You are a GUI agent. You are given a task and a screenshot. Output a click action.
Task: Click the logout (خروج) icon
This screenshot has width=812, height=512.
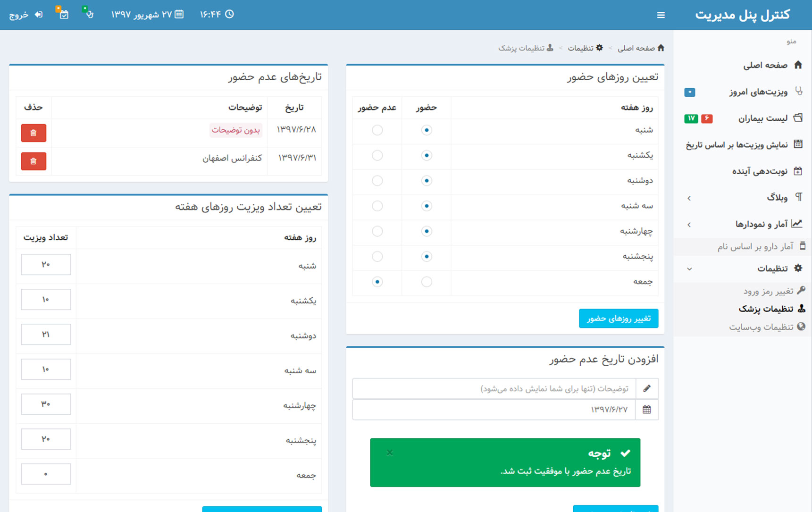point(39,15)
